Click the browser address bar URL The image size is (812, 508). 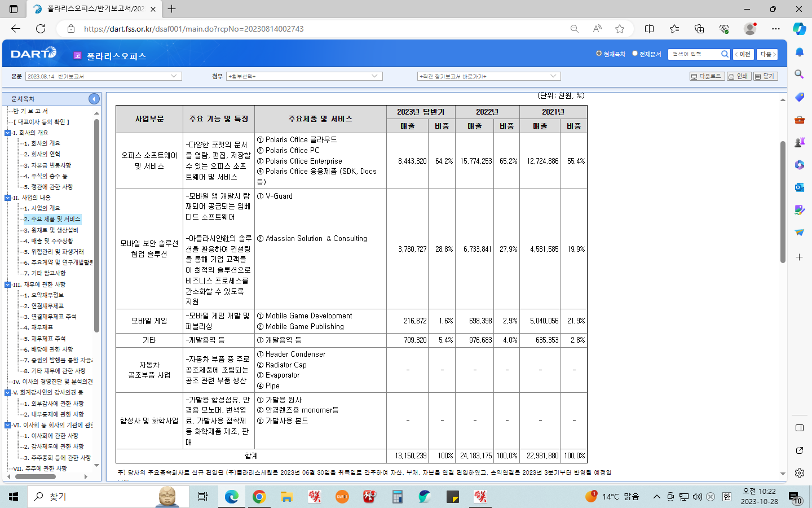pyautogui.click(x=194, y=29)
